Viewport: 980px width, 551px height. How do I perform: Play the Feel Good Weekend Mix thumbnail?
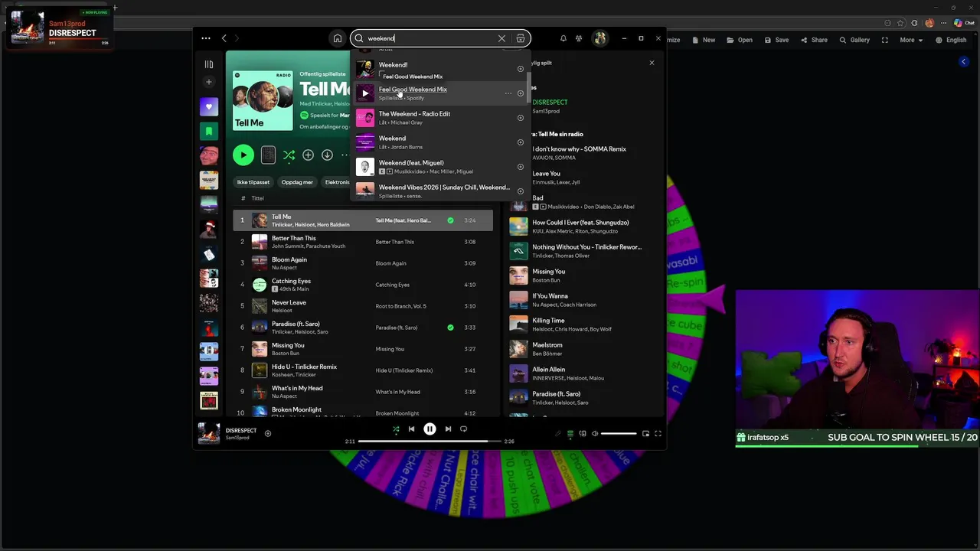click(x=365, y=93)
